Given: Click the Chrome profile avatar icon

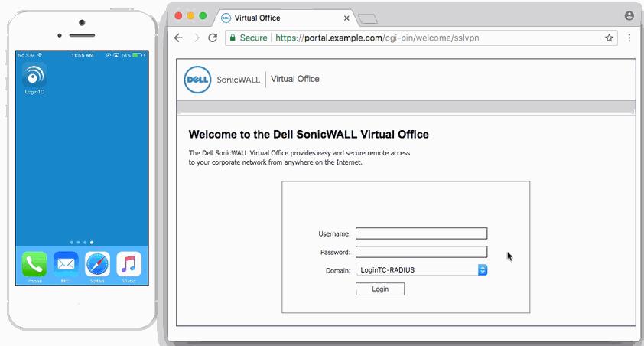Looking at the screenshot, I should 629,15.
